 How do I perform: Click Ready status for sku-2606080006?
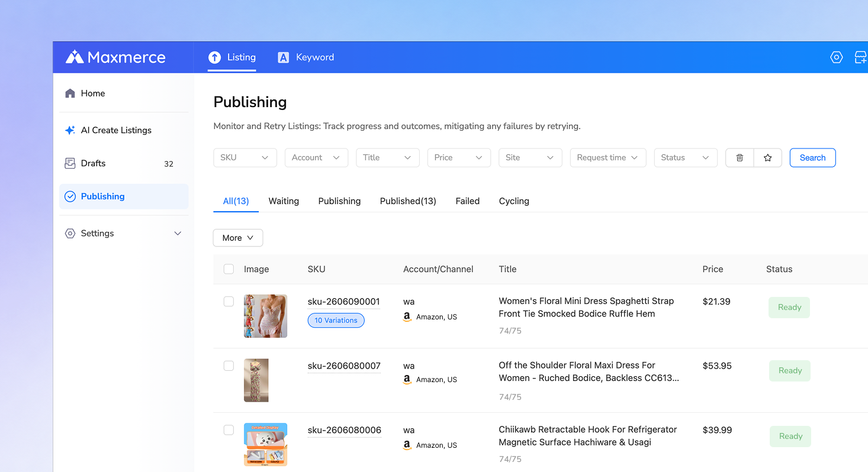click(x=790, y=437)
